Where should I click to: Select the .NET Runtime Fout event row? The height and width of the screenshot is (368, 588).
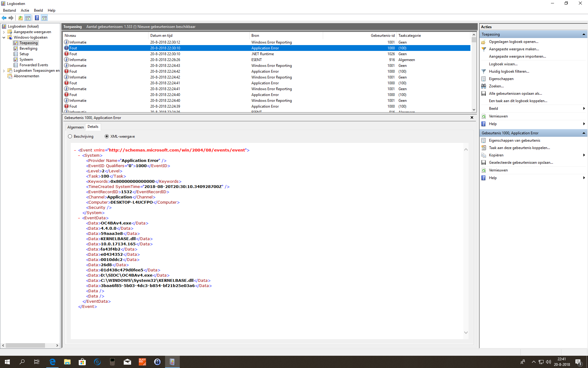point(266,54)
